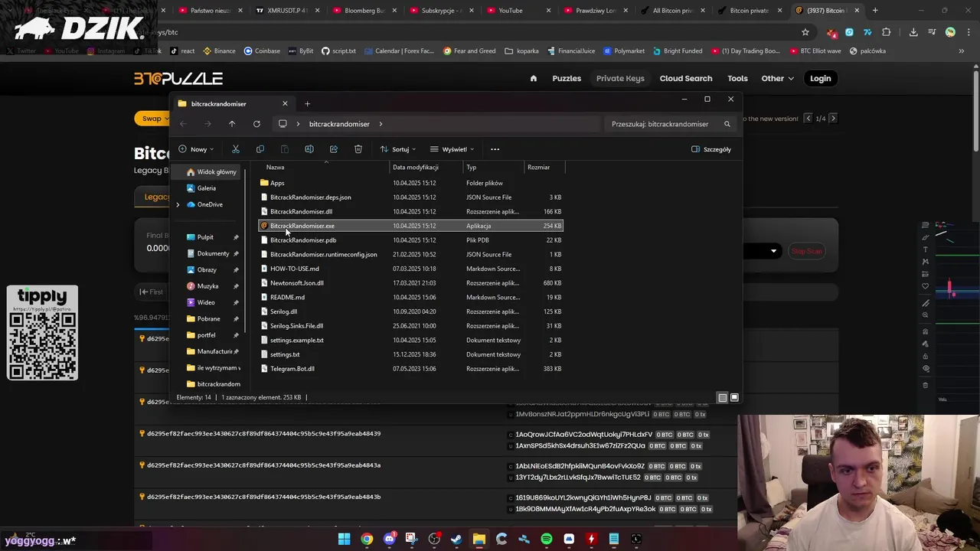The width and height of the screenshot is (980, 551).
Task: Sort files by Nazwa column
Action: click(325, 167)
